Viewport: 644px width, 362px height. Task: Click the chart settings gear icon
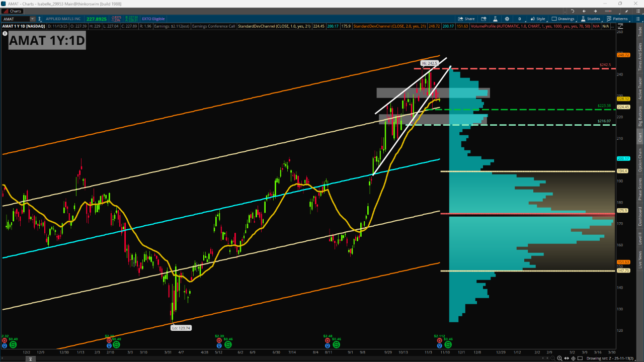pyautogui.click(x=507, y=19)
